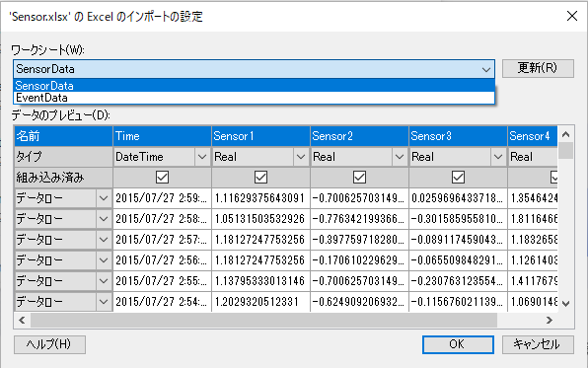Viewport: 588px width, 368px height.
Task: Click the キャンセル button
Action: [538, 344]
